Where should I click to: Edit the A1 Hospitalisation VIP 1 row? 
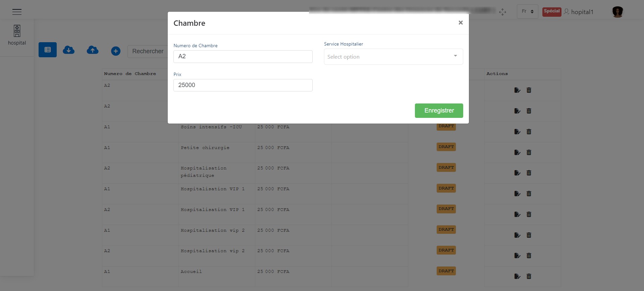(517, 194)
